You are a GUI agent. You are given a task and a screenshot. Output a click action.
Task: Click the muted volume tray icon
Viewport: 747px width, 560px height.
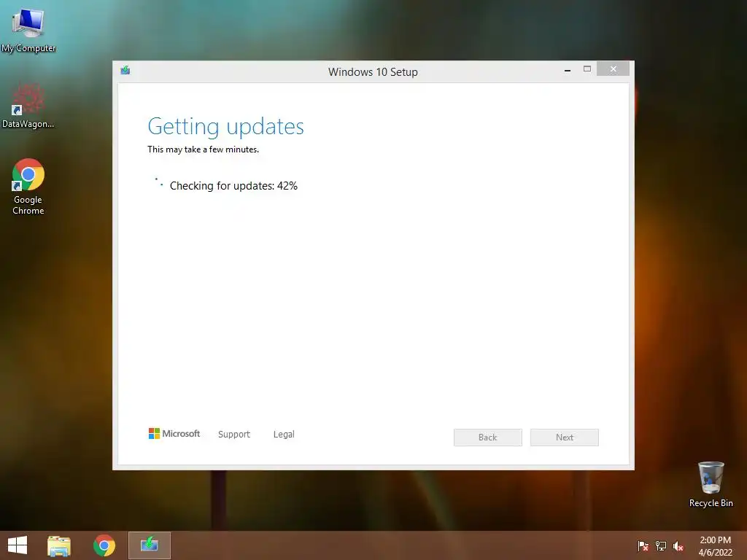pyautogui.click(x=678, y=546)
